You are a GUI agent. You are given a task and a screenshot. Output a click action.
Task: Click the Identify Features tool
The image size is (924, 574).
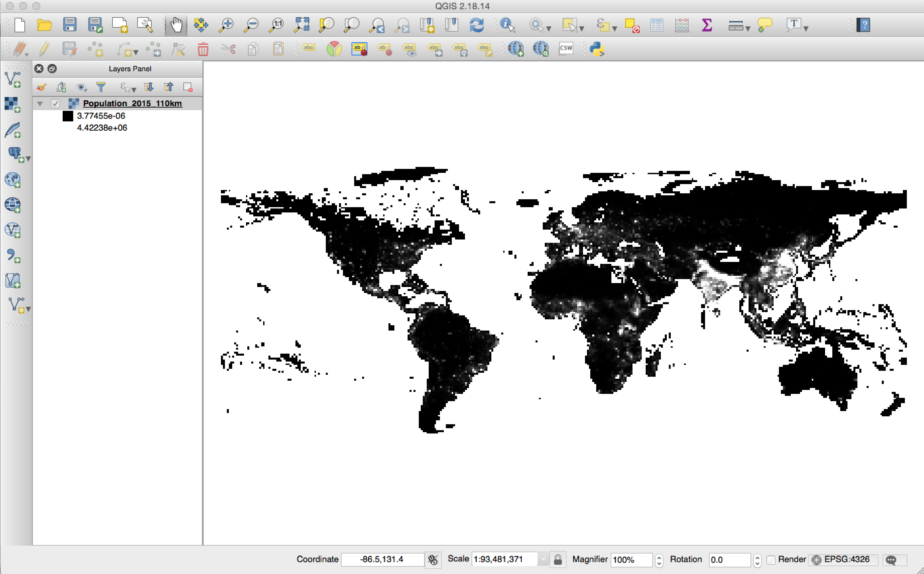[508, 25]
